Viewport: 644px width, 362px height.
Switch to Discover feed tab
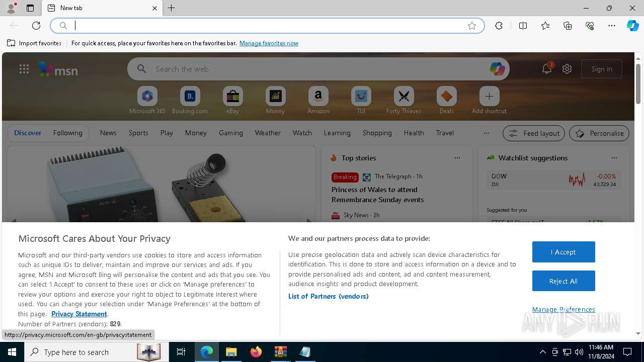click(x=28, y=133)
